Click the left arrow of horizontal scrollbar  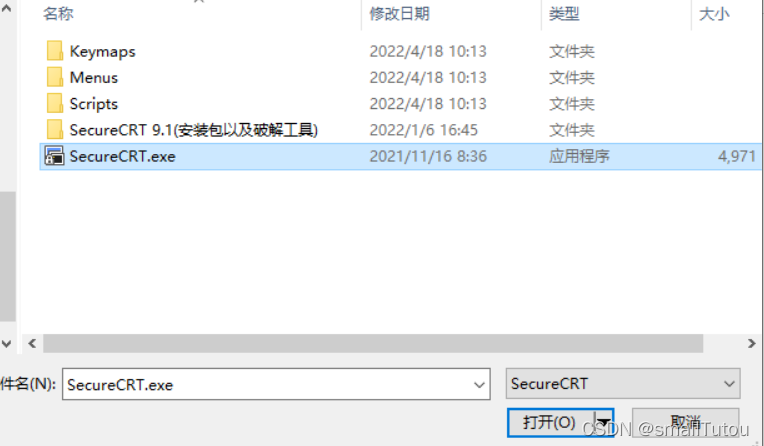pos(32,344)
